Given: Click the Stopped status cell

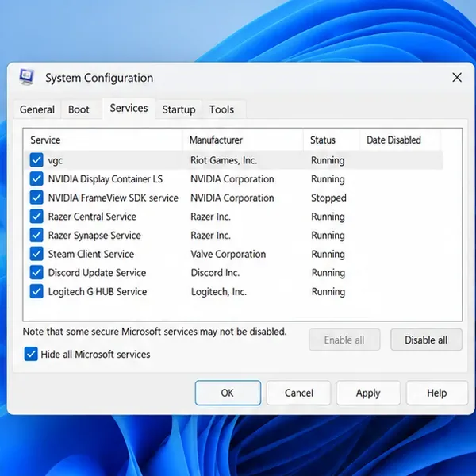Looking at the screenshot, I should 328,198.
